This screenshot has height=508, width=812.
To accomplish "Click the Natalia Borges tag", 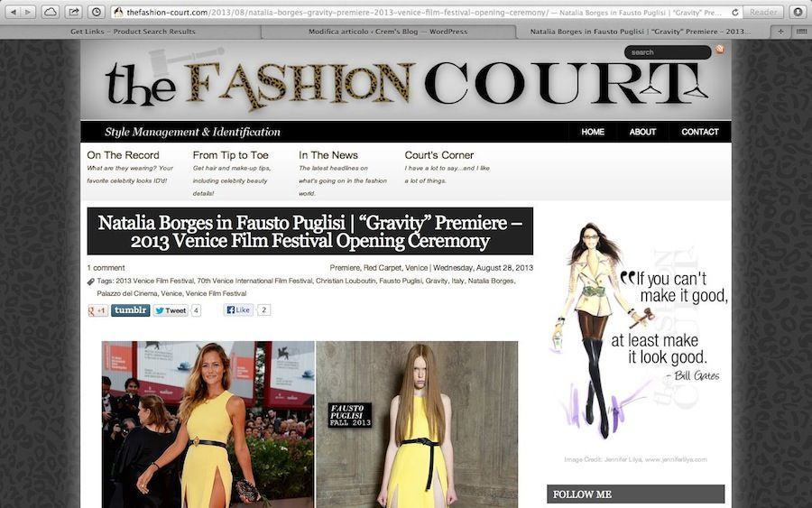I will (x=491, y=281).
